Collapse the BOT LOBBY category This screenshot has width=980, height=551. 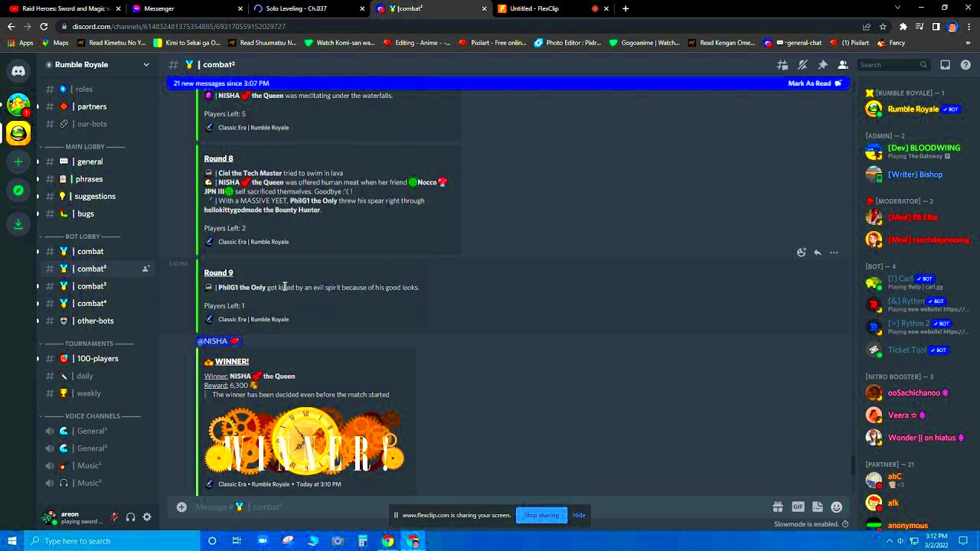click(83, 236)
